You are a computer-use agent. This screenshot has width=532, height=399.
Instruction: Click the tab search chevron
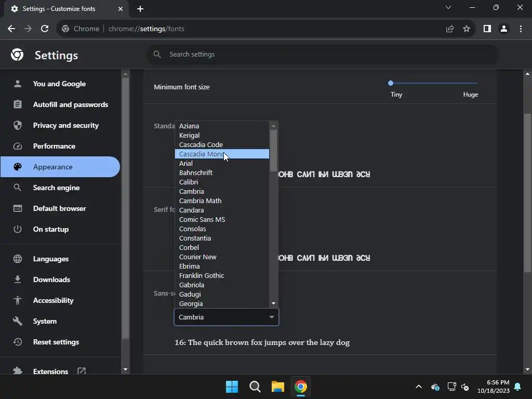(x=448, y=7)
